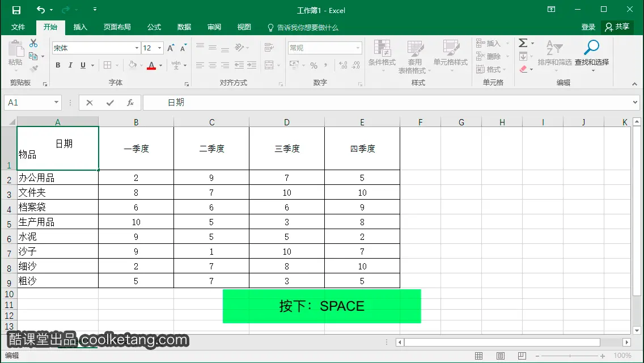Click the Format Painter brush icon
The image size is (644, 363).
pos(33,69)
